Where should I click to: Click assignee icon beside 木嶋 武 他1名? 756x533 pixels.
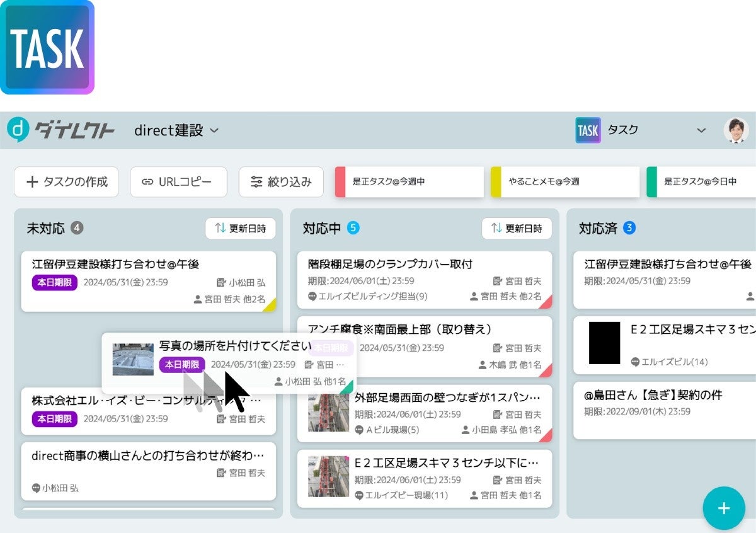[484, 365]
